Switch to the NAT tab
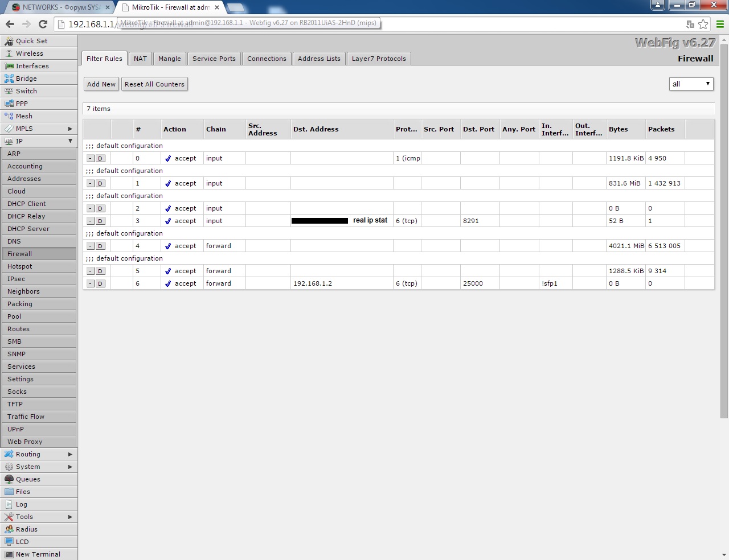Screen dimensions: 729x560 pyautogui.click(x=140, y=59)
